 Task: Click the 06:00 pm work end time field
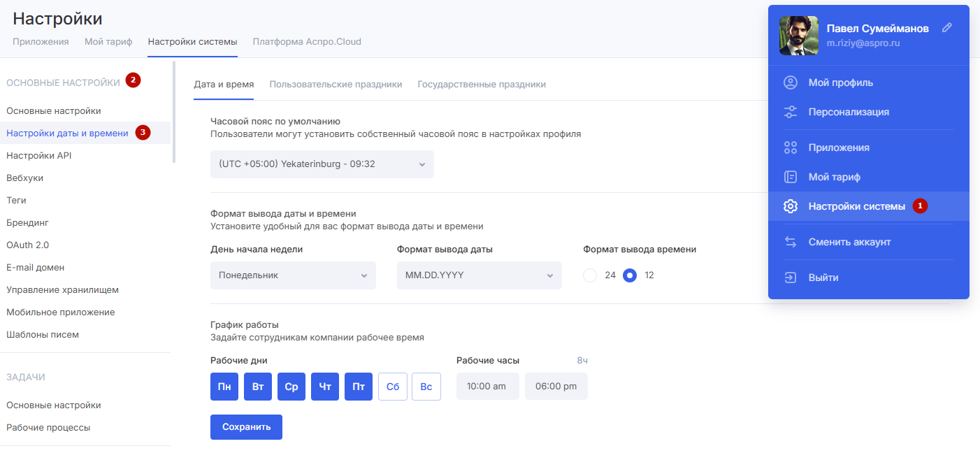pos(556,387)
